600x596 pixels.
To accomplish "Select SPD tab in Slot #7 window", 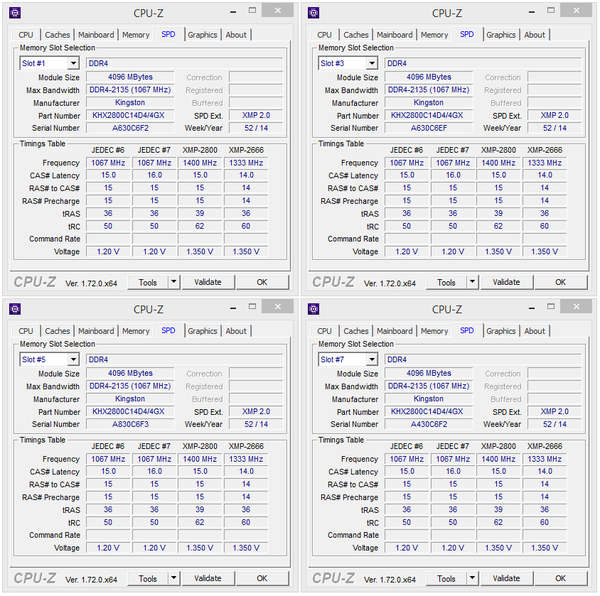I will 467,330.
